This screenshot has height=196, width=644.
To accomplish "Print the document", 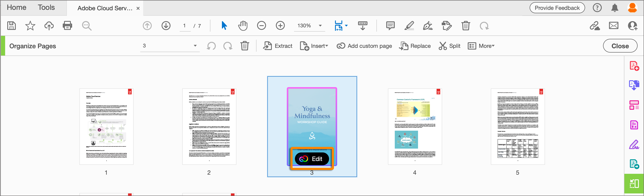I will click(x=67, y=25).
